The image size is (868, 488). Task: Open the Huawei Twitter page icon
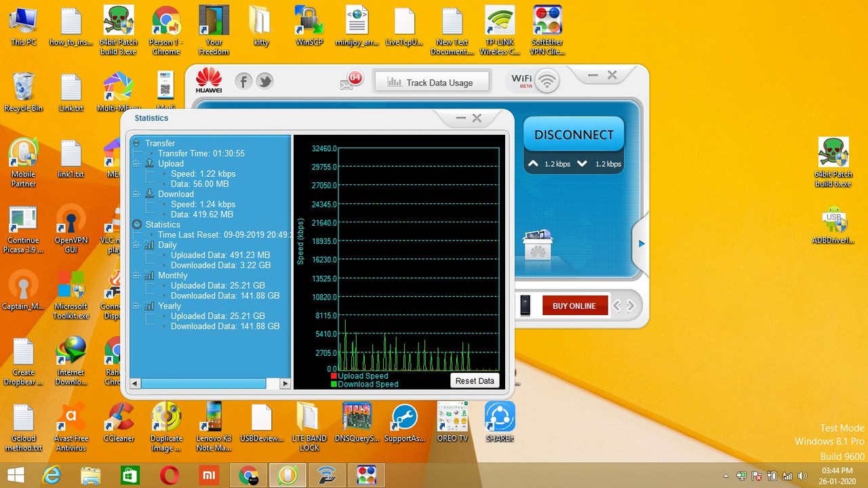264,82
